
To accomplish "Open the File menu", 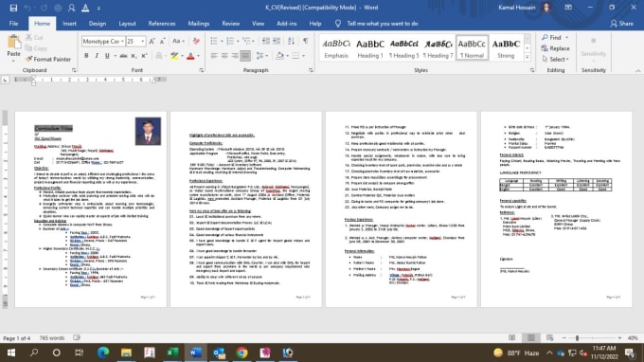I will [13, 24].
